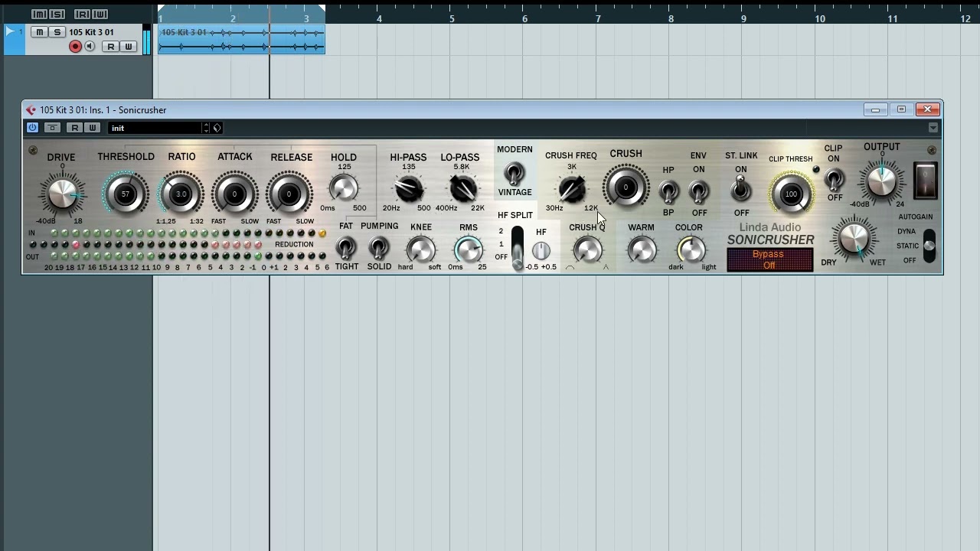Open the preset browser diamond icon
This screenshot has width=980, height=551.
pos(217,128)
